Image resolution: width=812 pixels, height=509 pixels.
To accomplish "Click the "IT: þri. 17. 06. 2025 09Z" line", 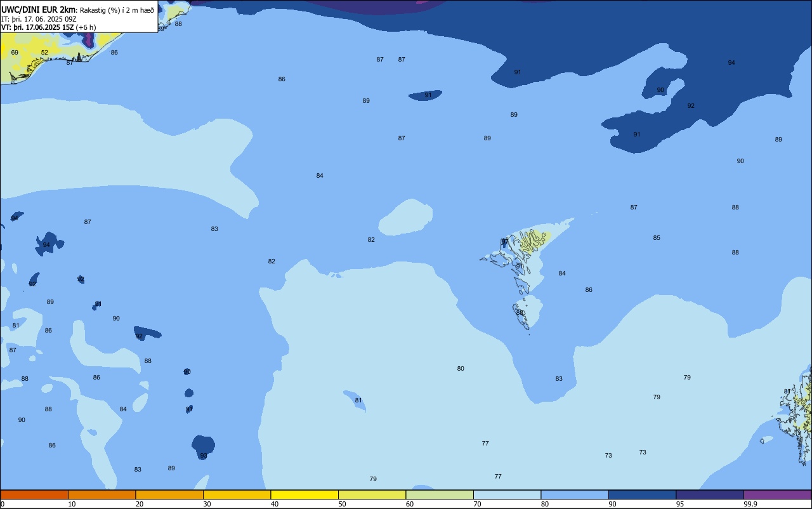I will point(39,19).
